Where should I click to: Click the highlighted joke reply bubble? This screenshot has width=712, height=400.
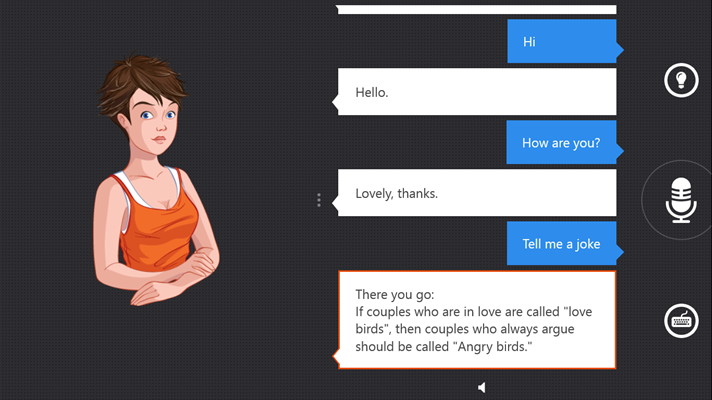pyautogui.click(x=477, y=320)
